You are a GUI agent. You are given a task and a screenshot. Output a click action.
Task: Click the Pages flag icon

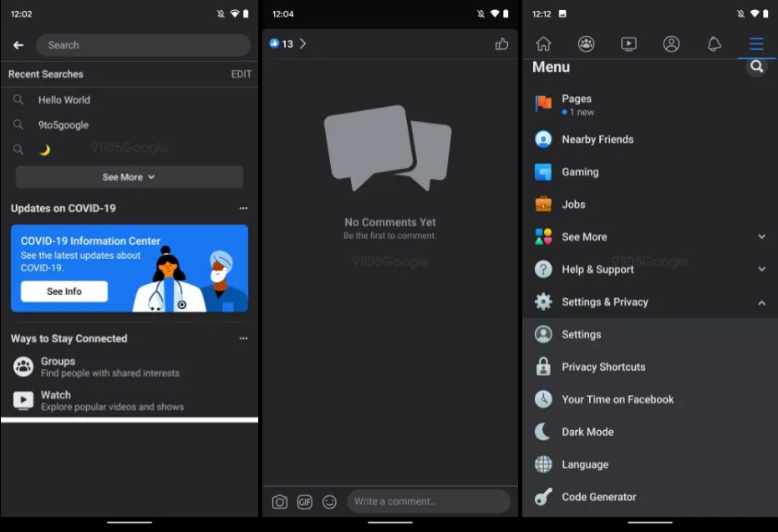543,104
